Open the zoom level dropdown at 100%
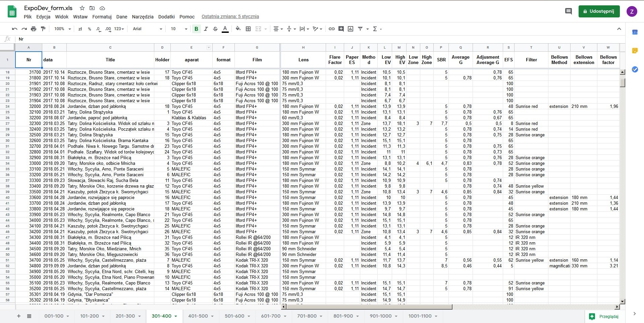 pos(62,29)
